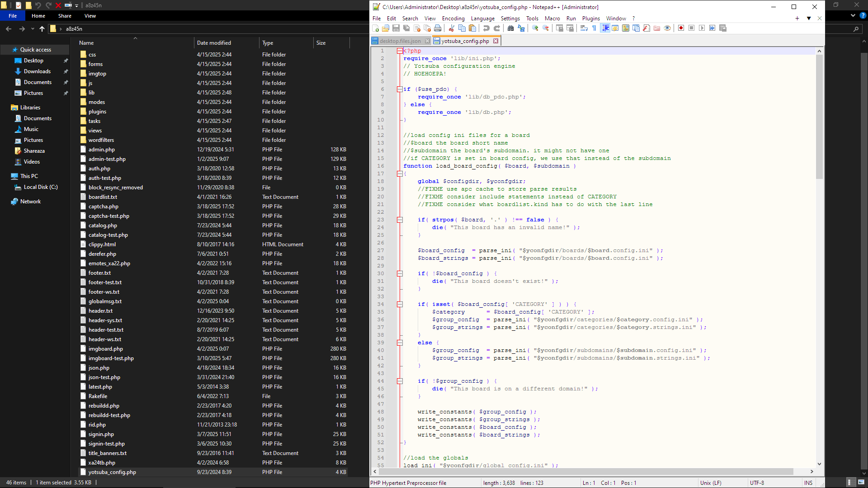The image size is (868, 488).
Task: Click the Save file toolbar icon
Action: (396, 28)
